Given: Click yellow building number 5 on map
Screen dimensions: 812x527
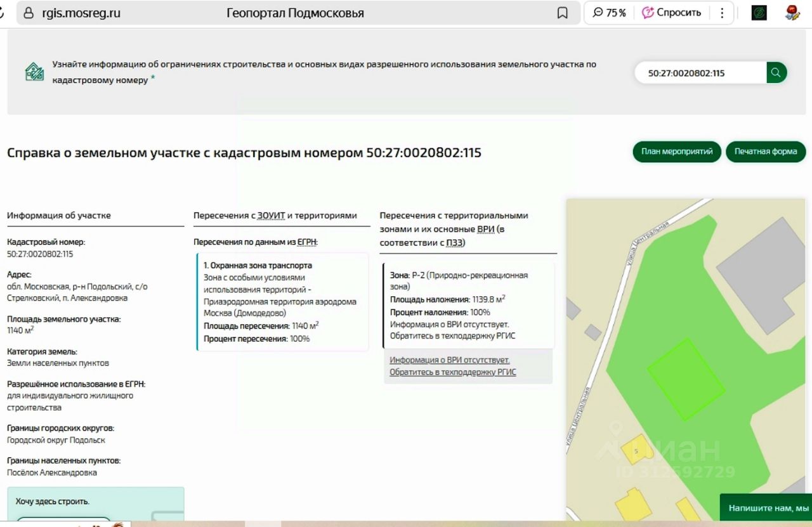Looking at the screenshot, I should tap(636, 449).
